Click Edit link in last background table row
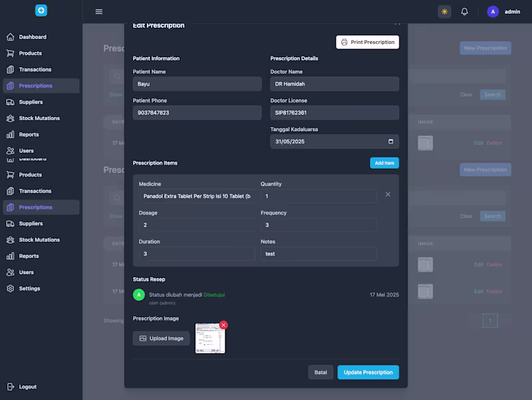The image size is (532, 400). click(479, 291)
